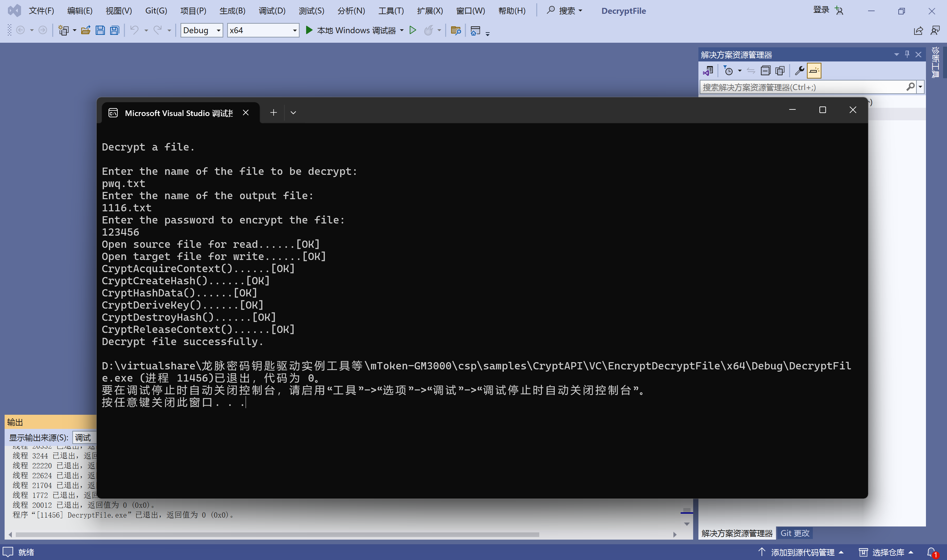This screenshot has height=560, width=947.
Task: Toggle auto-hide pin on Solution Explorer panel
Action: (907, 54)
